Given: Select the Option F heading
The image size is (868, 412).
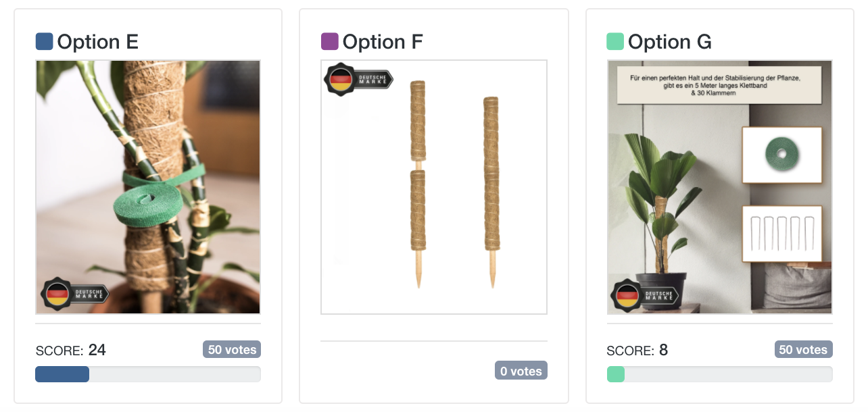Looking at the screenshot, I should (x=383, y=42).
